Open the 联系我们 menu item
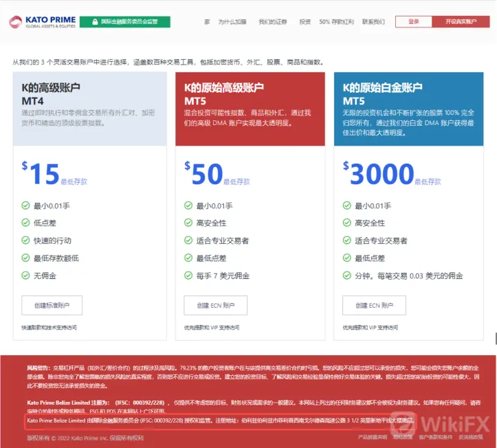 [373, 22]
